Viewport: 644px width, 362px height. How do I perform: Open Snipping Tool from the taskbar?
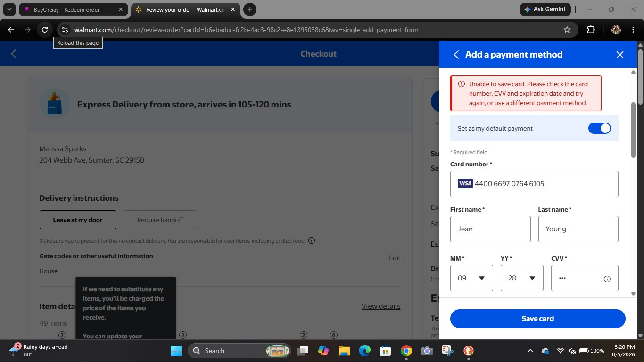(x=447, y=351)
